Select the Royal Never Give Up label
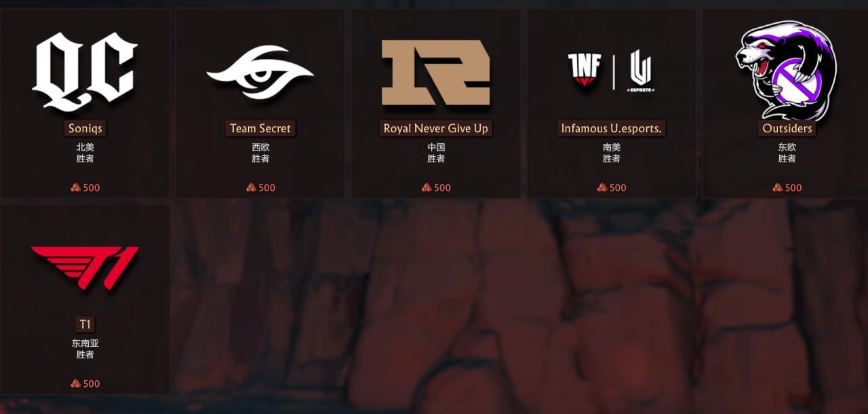Screen dimensions: 868x414 pos(435,128)
